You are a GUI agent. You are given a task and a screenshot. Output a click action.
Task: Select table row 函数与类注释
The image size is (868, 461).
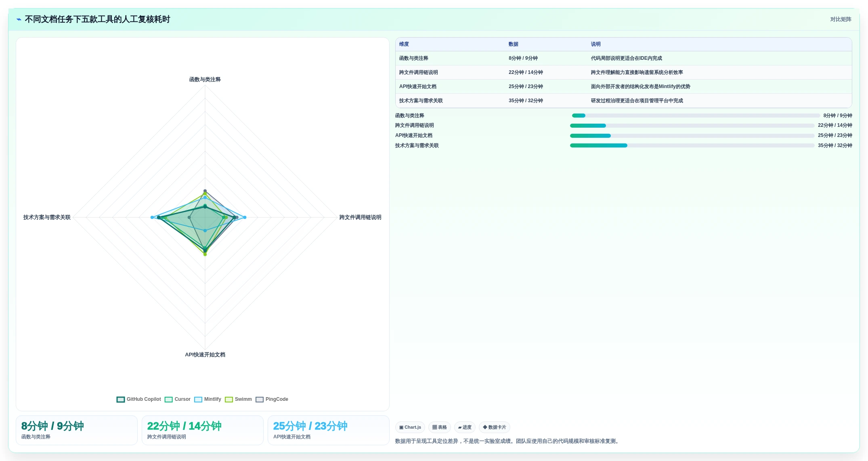[624, 58]
